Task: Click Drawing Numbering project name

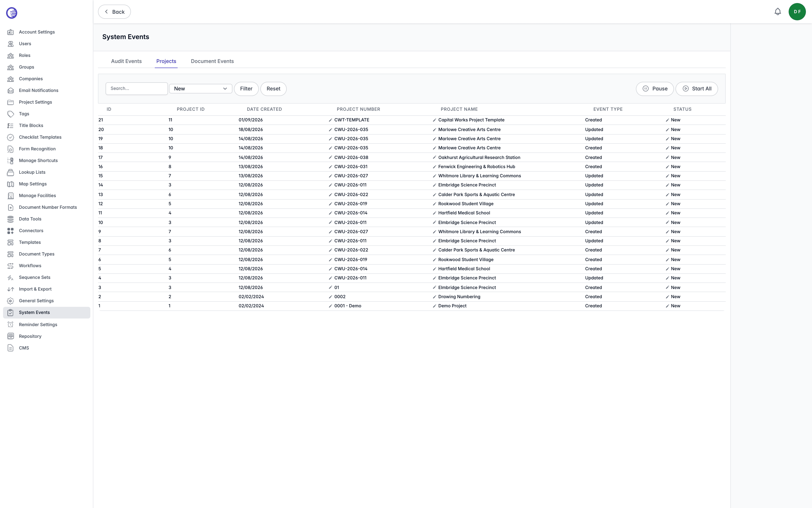Action: 459,297
